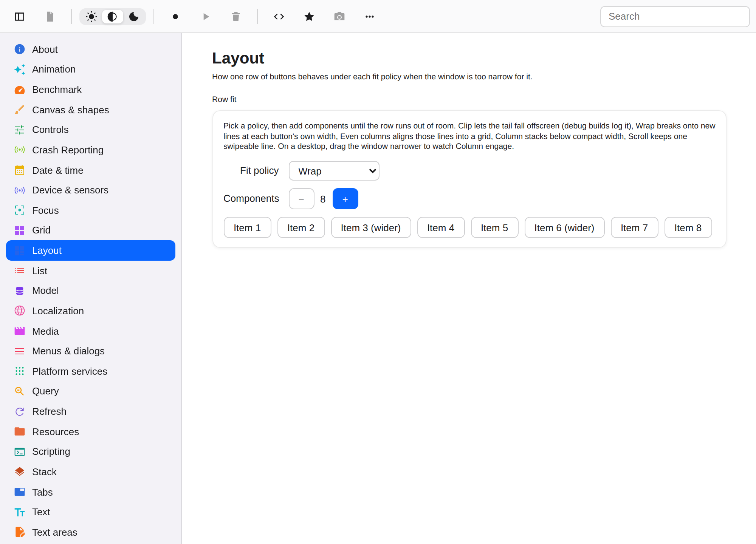Click the Localization globe icon
The height and width of the screenshot is (544, 756).
[20, 311]
